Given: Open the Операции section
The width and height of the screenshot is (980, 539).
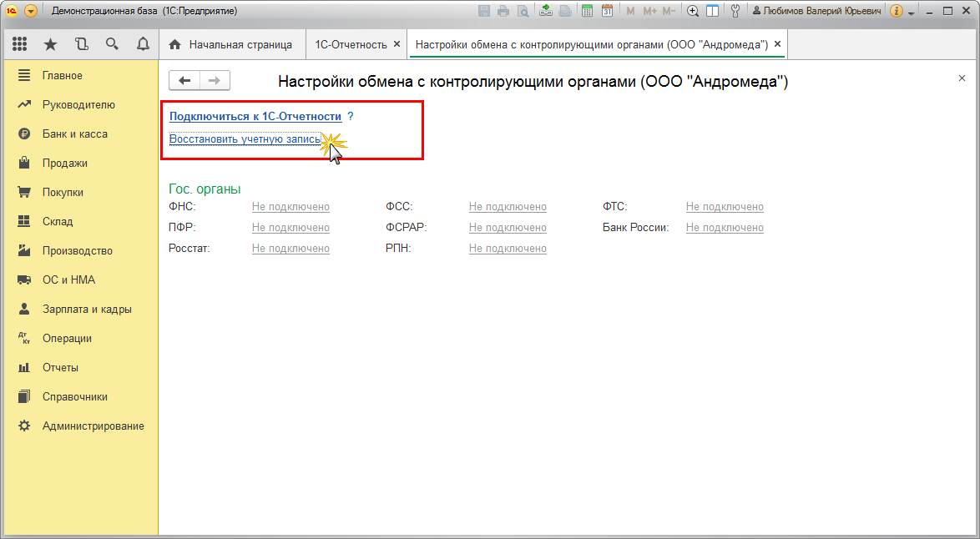Looking at the screenshot, I should [81, 339].
